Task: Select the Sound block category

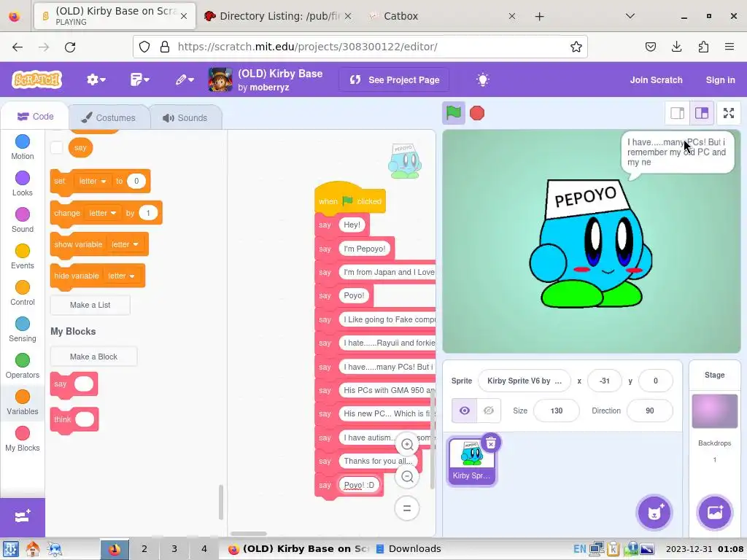Action: click(x=23, y=220)
